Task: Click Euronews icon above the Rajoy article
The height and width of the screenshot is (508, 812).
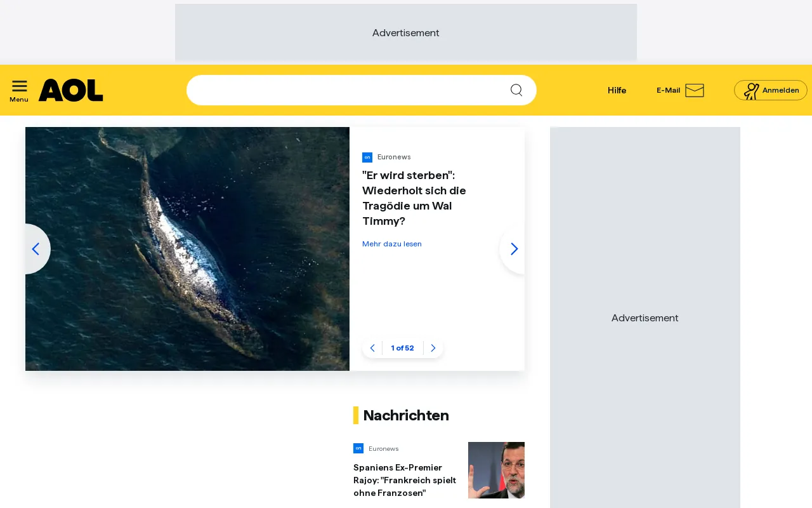Action: click(358, 448)
